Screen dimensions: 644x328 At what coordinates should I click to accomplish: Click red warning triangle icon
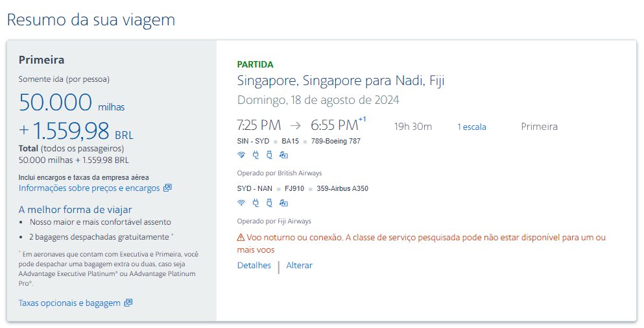click(x=241, y=238)
